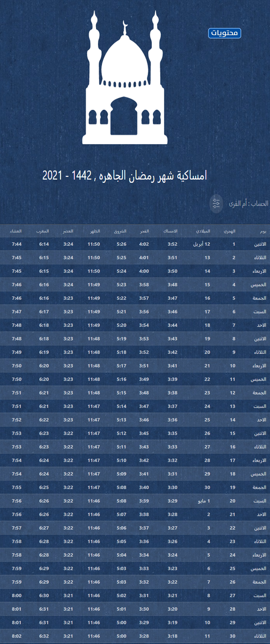
Task: Click sunrise time 5:10
Action: (121, 460)
